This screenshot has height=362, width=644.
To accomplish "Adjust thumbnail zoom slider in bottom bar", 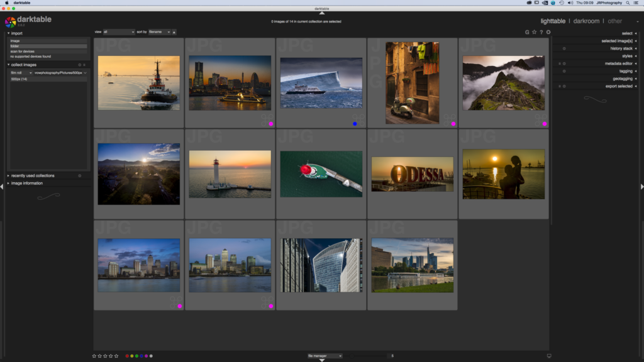I will coord(365,356).
